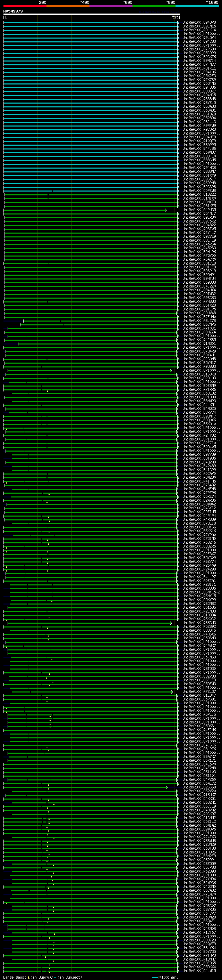Open hit UniRef100_Q84UX4
222x980 pixels.
[x=199, y=290]
